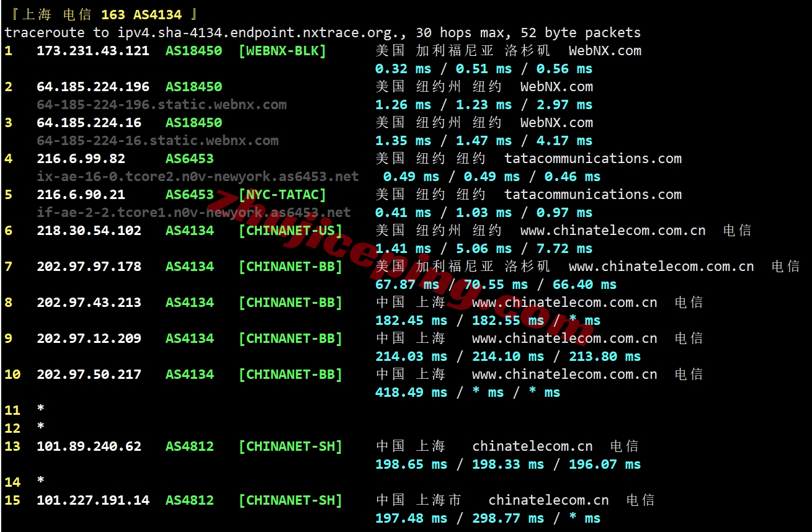This screenshot has width=812, height=532.
Task: Click AS18450 on hop 1 row
Action: pos(194,51)
